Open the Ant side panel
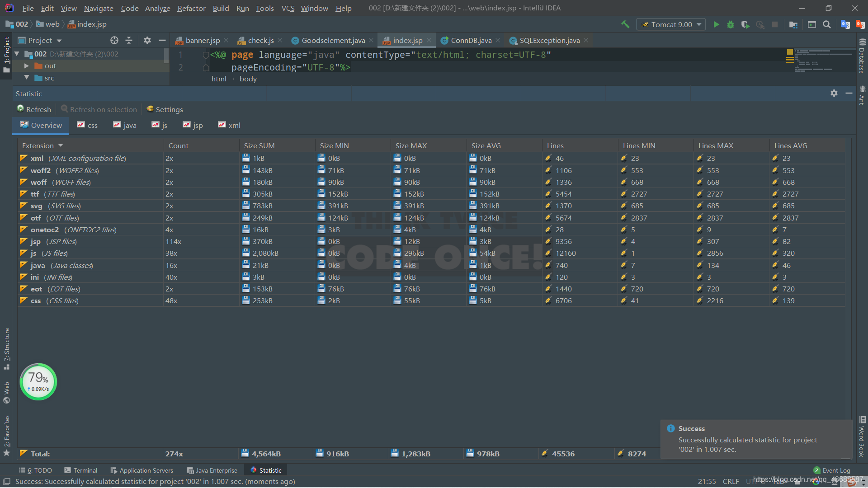The height and width of the screenshot is (488, 868). tap(862, 95)
